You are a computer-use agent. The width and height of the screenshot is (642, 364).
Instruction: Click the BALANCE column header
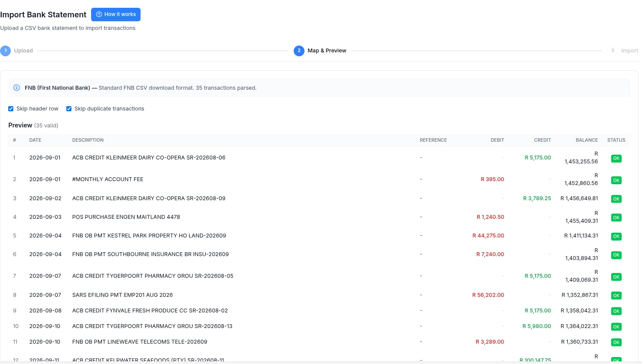[x=586, y=140]
